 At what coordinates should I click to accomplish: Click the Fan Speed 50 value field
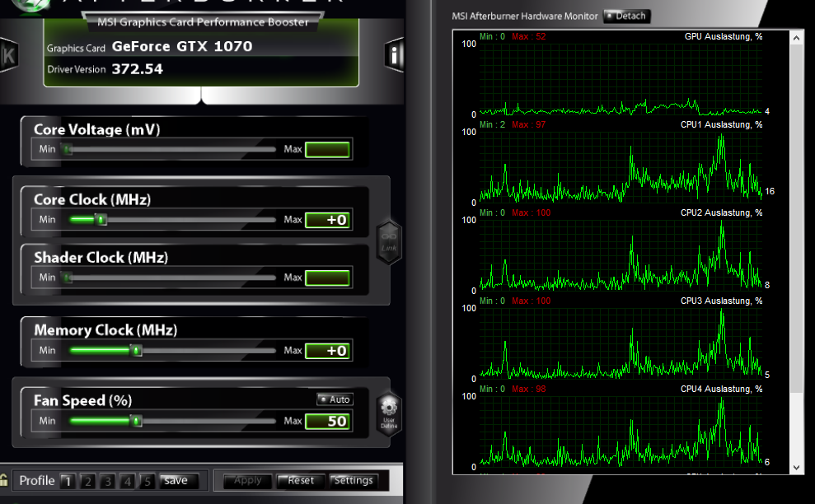tap(327, 421)
